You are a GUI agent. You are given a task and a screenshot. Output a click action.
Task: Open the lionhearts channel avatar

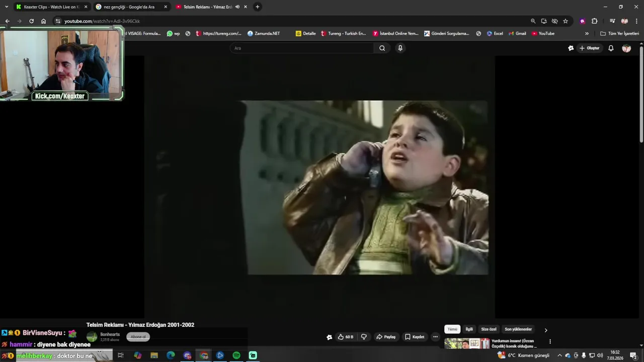[x=92, y=337]
